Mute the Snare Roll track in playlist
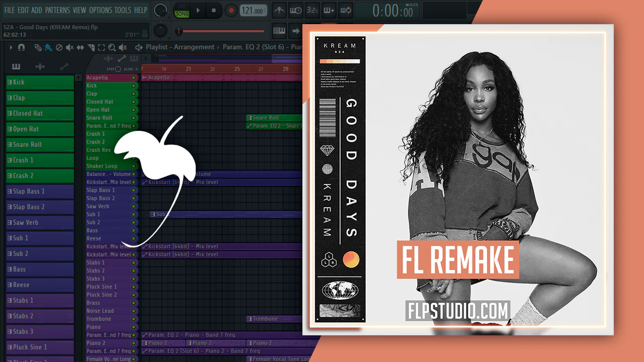The width and height of the screenshot is (644, 362). point(134,118)
